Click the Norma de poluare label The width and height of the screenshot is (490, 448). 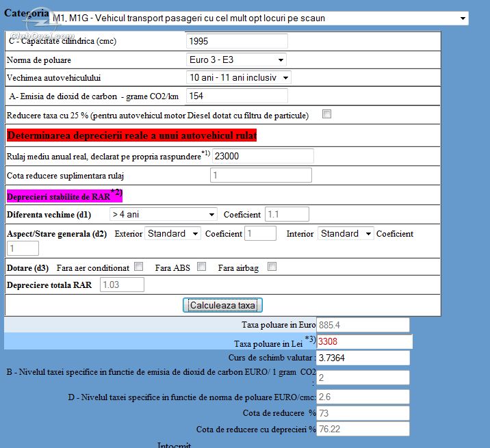tap(39, 60)
